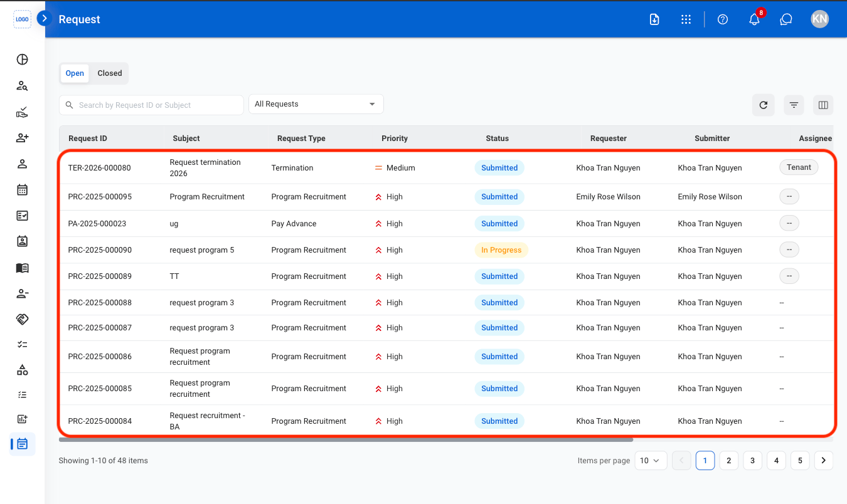Open the apps grid menu
Image resolution: width=847 pixels, height=504 pixels.
click(686, 19)
